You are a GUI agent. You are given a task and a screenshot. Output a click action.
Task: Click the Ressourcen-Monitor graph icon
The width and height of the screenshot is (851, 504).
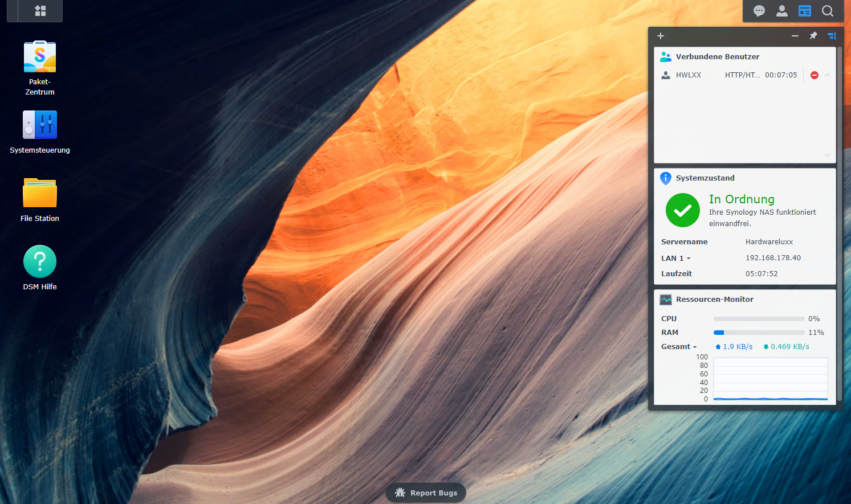[x=666, y=300]
